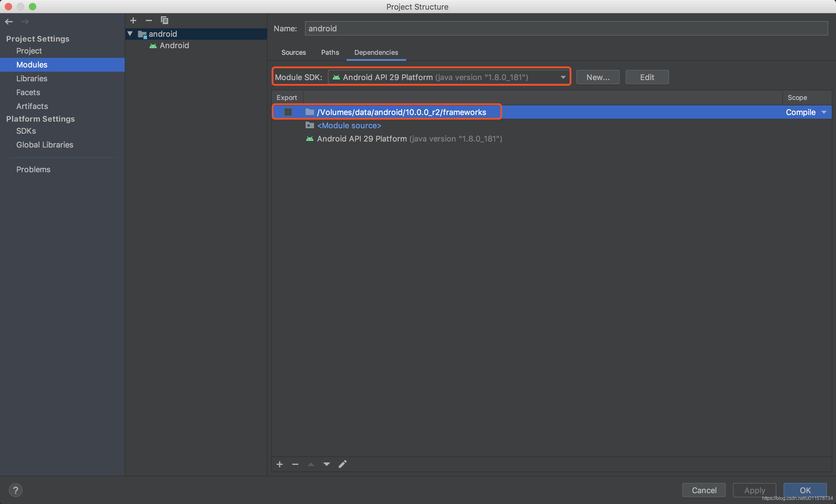Confirm with the OK button
The height and width of the screenshot is (504, 836).
point(805,490)
